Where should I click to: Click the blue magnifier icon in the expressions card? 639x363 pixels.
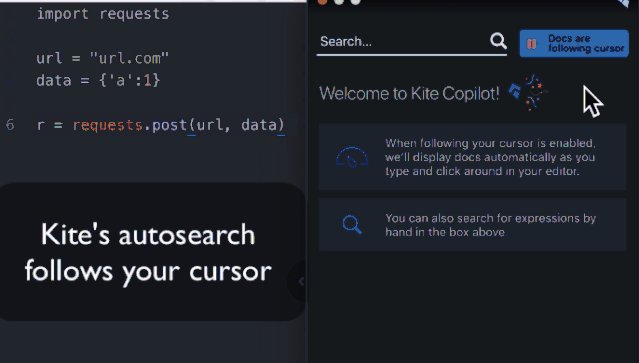click(x=352, y=224)
